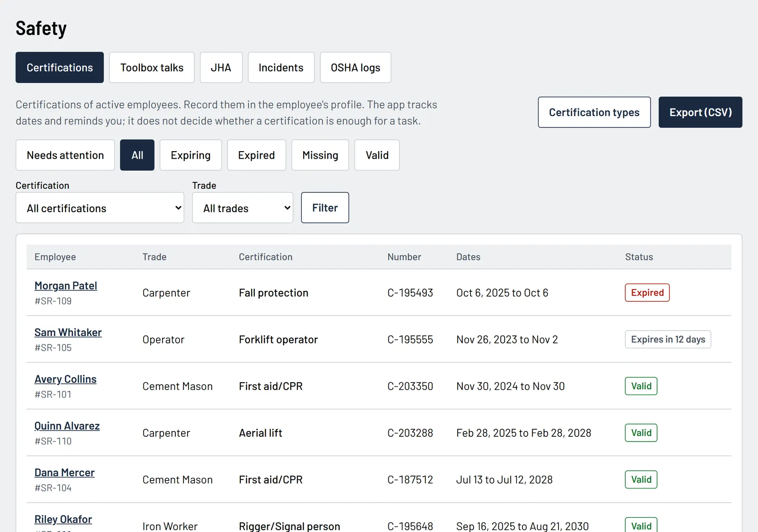Viewport: 758px width, 532px height.
Task: Click the Employee column header
Action: click(55, 257)
